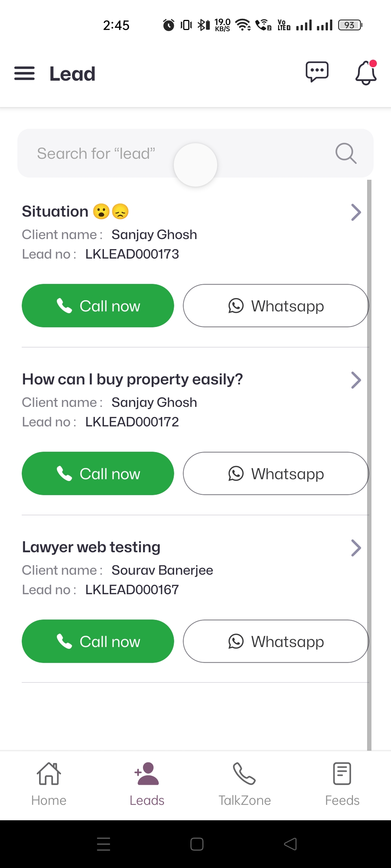The width and height of the screenshot is (391, 868).
Task: Expand the Situation lead details chevron
Action: (356, 212)
